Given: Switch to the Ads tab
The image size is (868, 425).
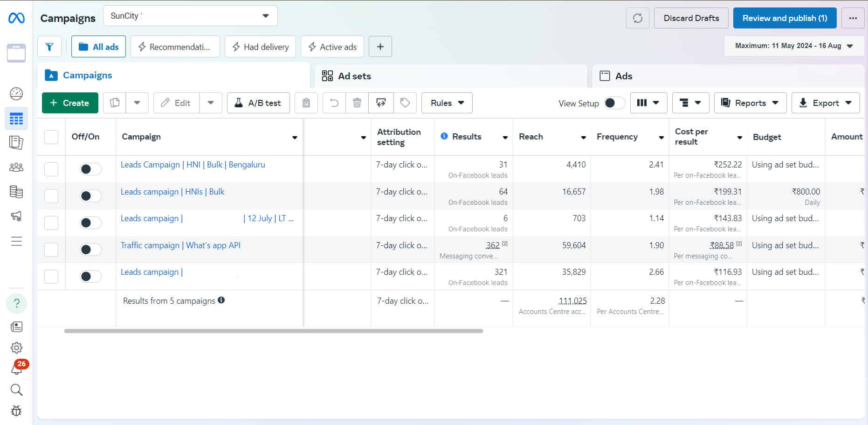Looking at the screenshot, I should pyautogui.click(x=623, y=76).
